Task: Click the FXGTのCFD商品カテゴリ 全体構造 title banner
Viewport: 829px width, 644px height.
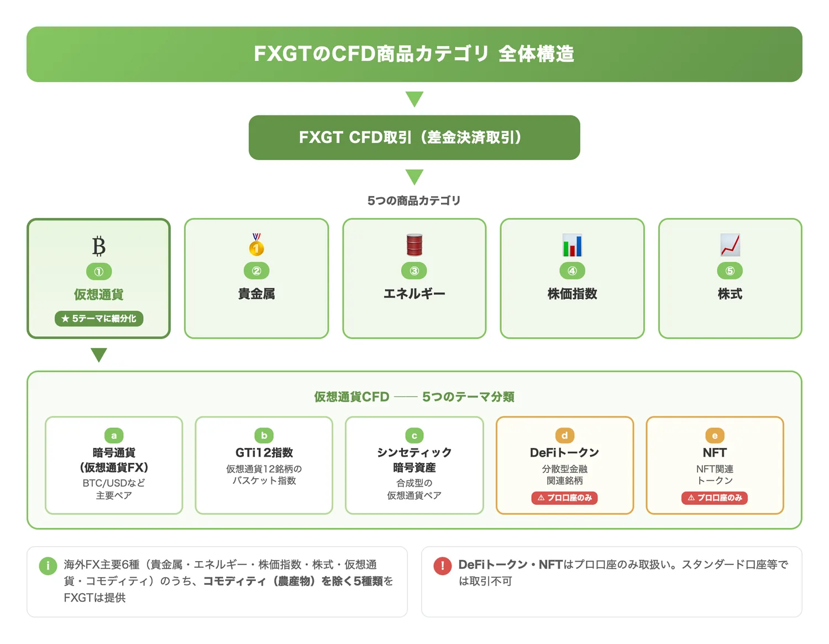Action: (x=414, y=54)
